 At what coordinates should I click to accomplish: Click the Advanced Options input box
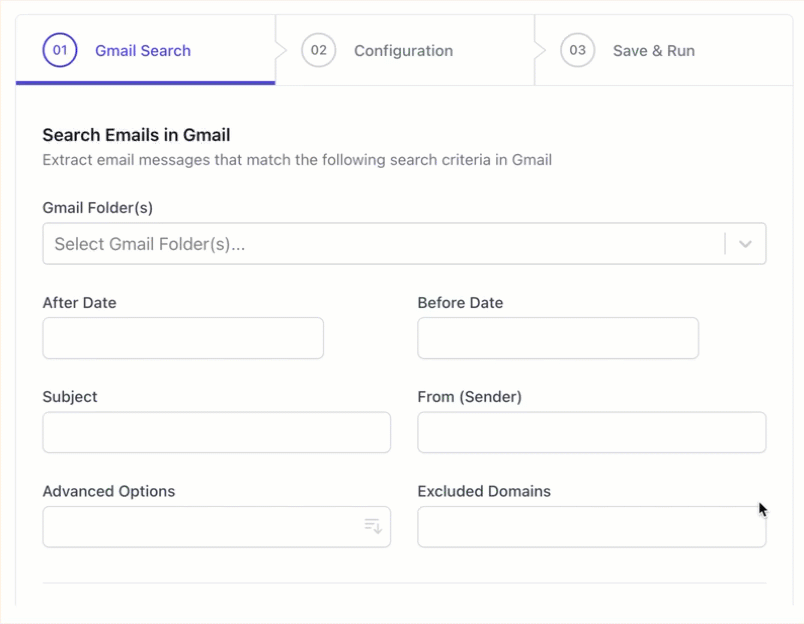pos(216,527)
